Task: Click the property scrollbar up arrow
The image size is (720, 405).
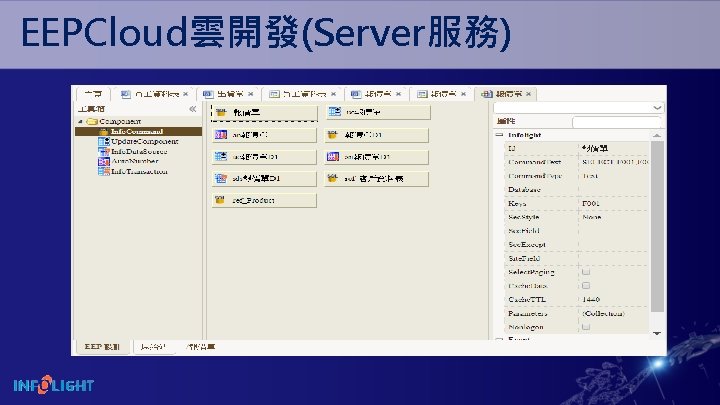Action: pos(657,135)
